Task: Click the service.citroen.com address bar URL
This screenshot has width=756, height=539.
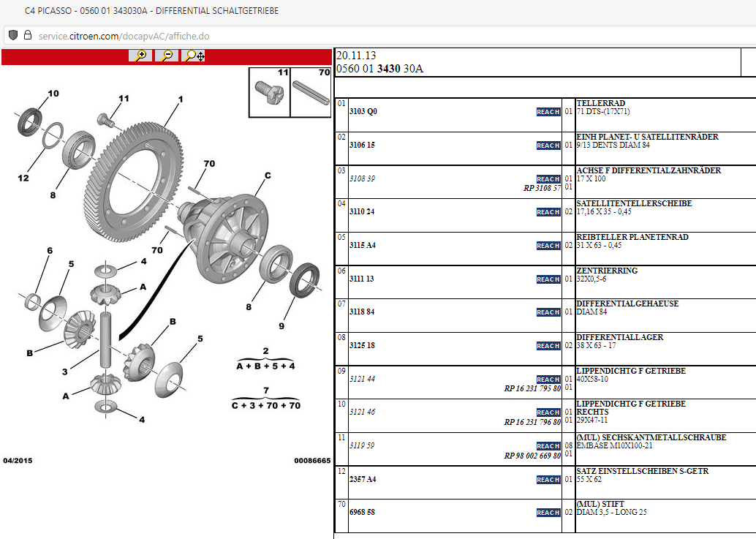Action: tap(124, 36)
